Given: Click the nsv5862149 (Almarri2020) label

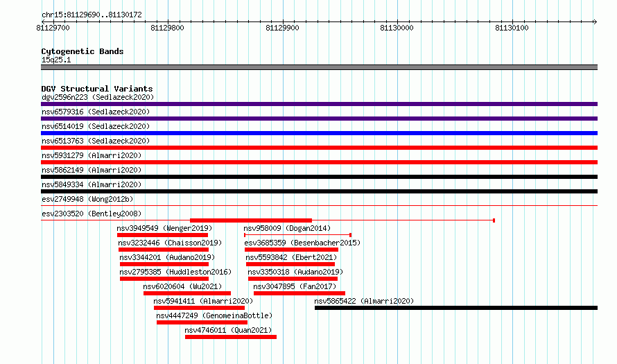Looking at the screenshot, I should (x=92, y=170).
